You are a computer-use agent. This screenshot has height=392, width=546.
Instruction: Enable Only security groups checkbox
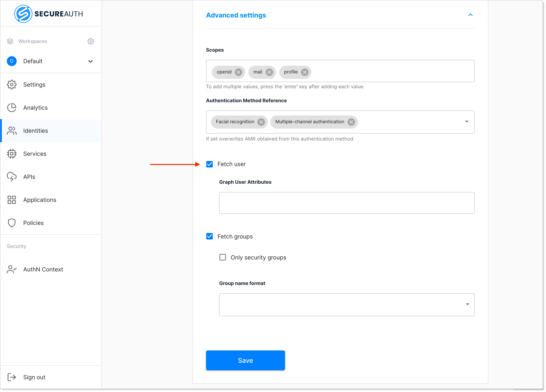click(x=223, y=257)
